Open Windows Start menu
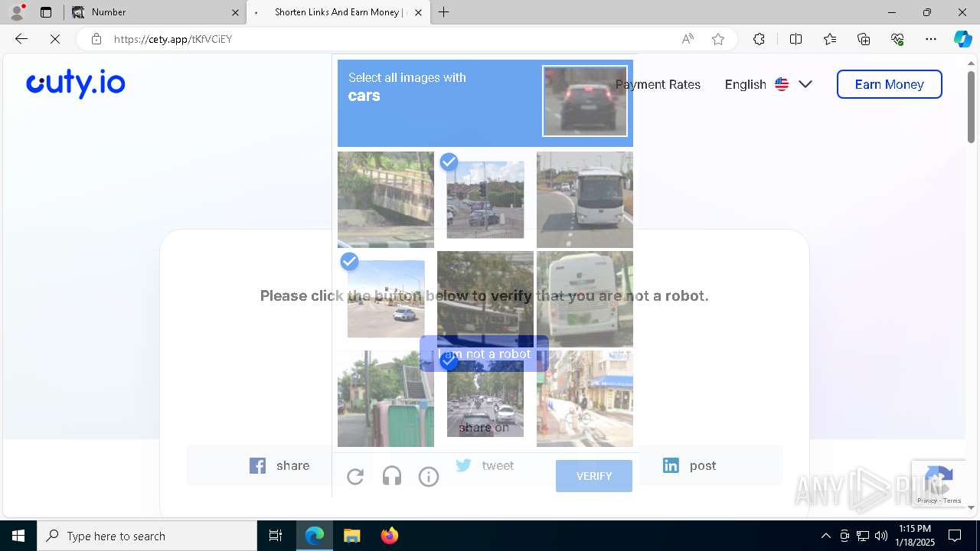This screenshot has width=980, height=551. coord(18,536)
